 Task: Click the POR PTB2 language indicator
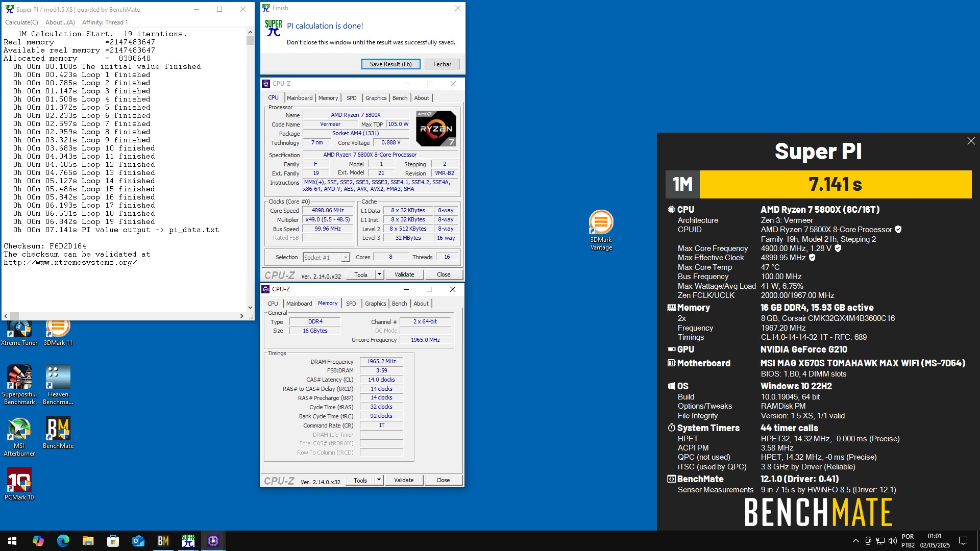(908, 541)
